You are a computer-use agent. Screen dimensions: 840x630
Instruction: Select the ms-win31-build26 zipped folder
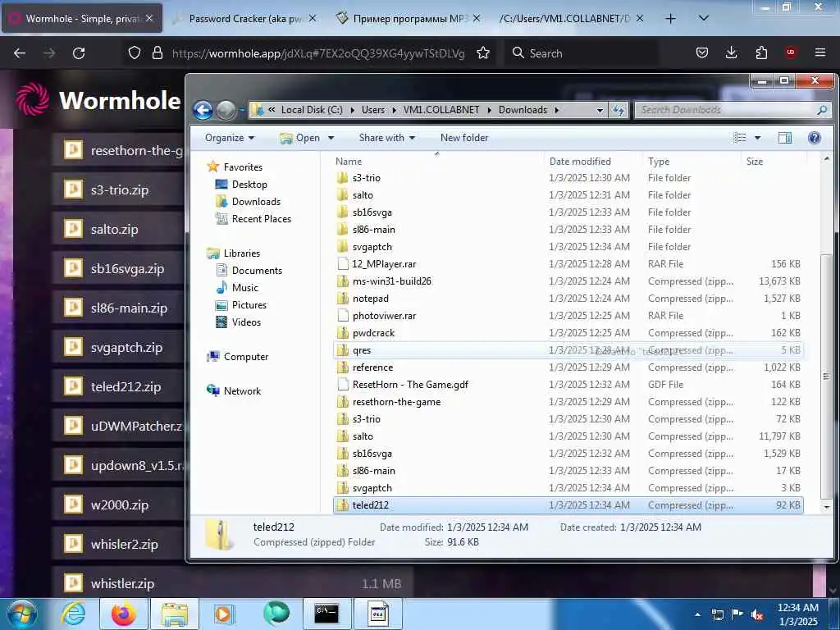[568, 281]
